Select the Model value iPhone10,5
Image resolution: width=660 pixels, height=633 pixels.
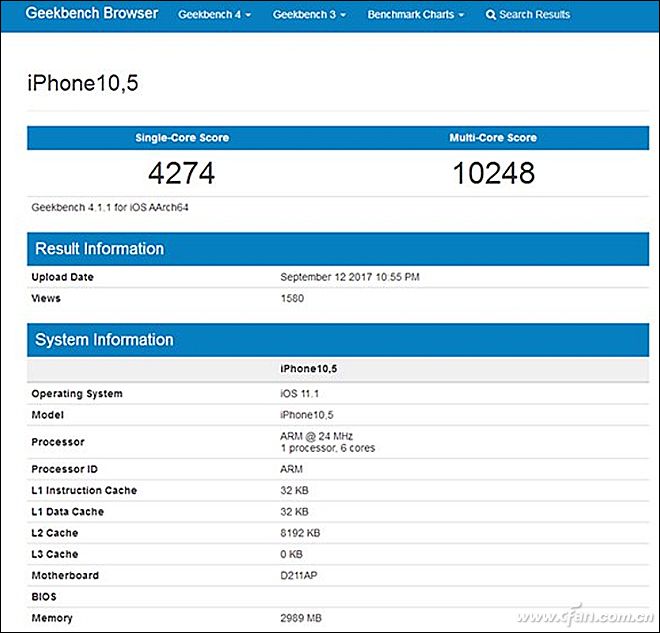(x=307, y=415)
